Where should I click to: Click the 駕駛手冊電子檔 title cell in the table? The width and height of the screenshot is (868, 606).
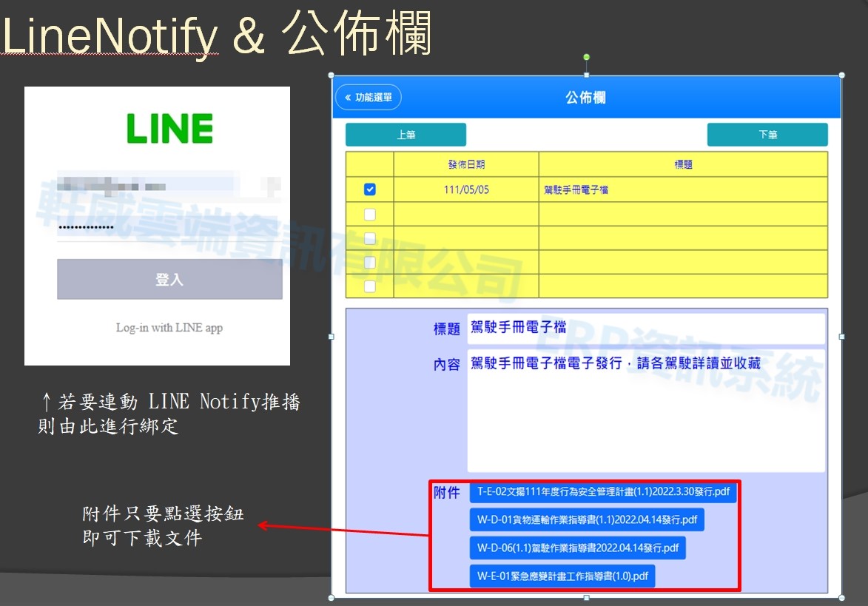coord(683,189)
